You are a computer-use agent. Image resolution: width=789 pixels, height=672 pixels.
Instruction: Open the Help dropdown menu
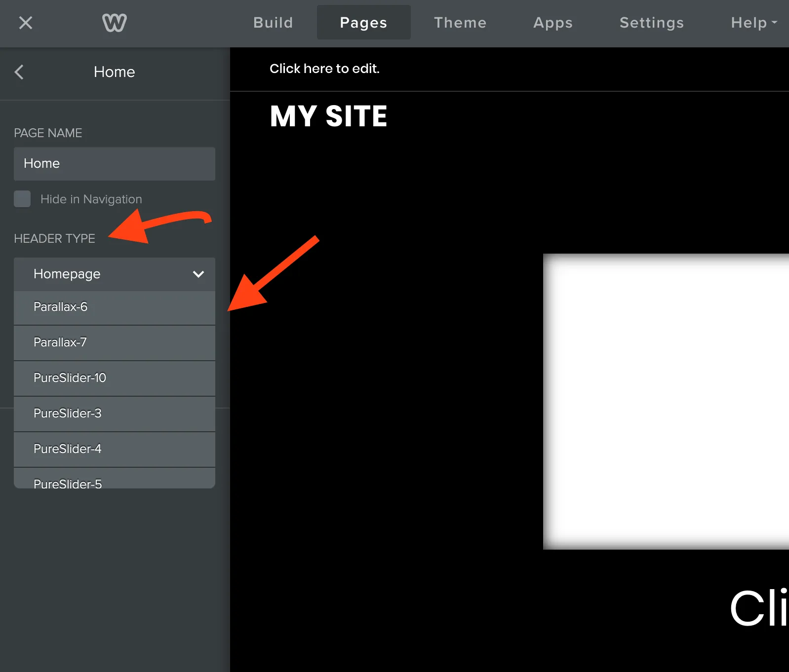(754, 23)
